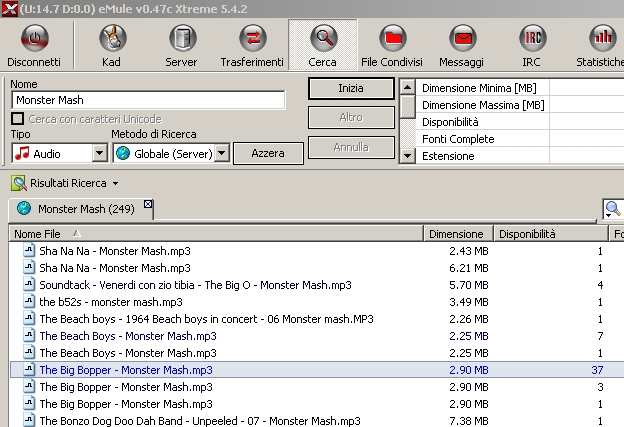Expand the Metodo di Ricerca dropdown
The height and width of the screenshot is (427, 624).
tap(222, 154)
